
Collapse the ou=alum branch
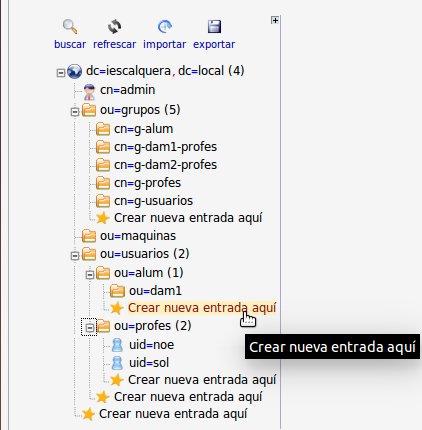click(89, 275)
